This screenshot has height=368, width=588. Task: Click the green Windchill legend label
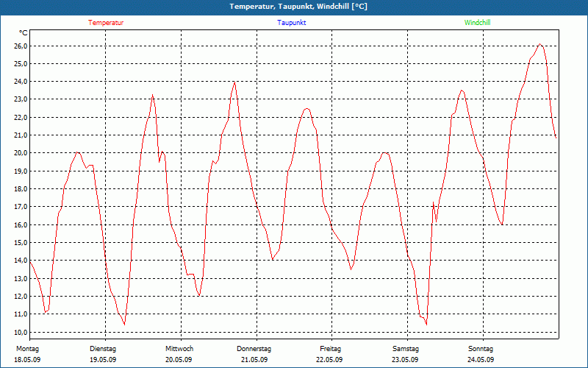pyautogui.click(x=477, y=23)
